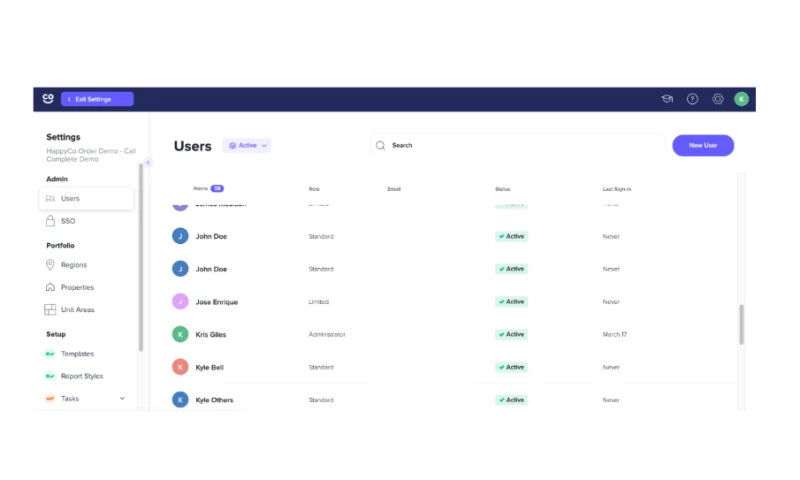This screenshot has height=480, width=800.
Task: Click the Exit Settings button
Action: click(97, 99)
